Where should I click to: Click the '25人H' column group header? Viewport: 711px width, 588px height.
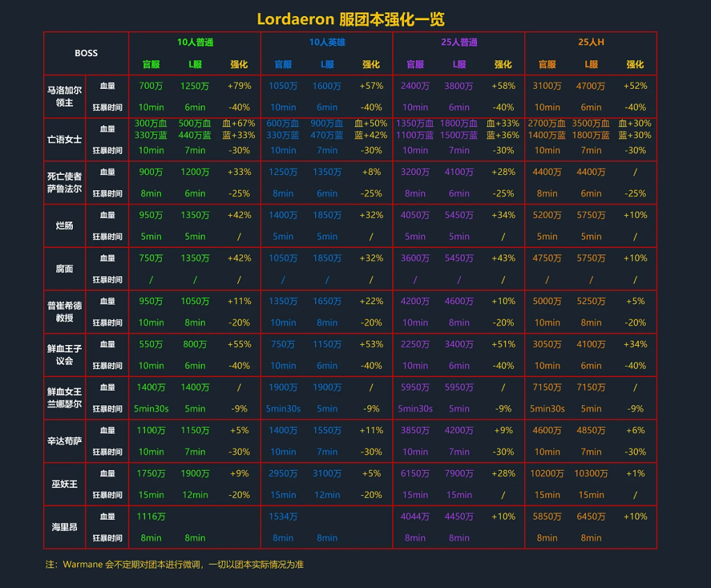tap(591, 42)
